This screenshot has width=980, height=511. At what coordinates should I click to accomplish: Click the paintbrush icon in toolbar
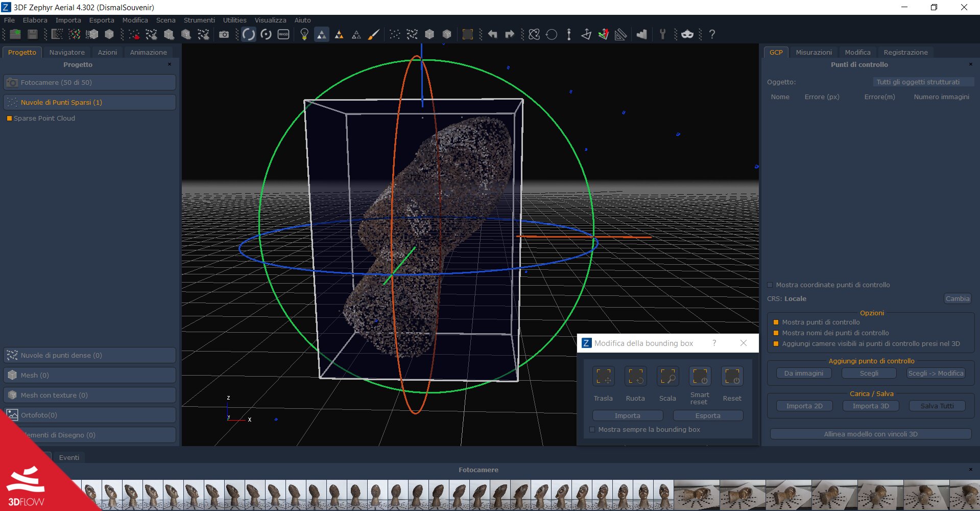[x=374, y=34]
